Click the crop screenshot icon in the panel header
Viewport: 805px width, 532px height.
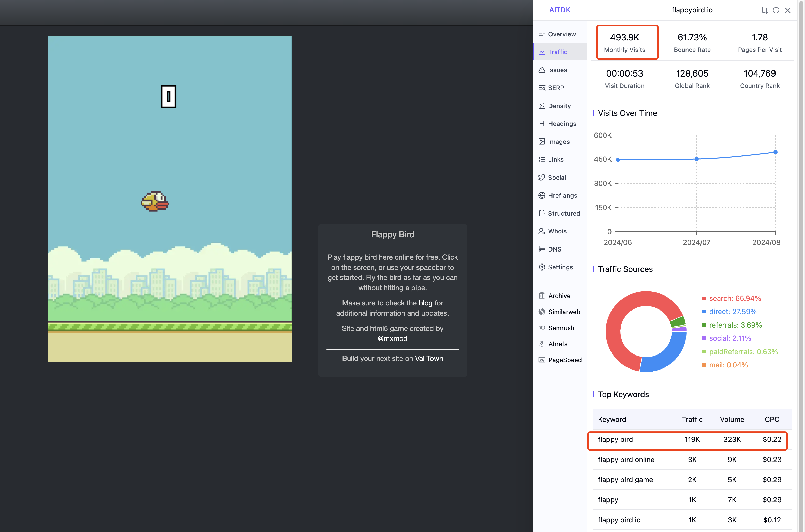(x=764, y=10)
